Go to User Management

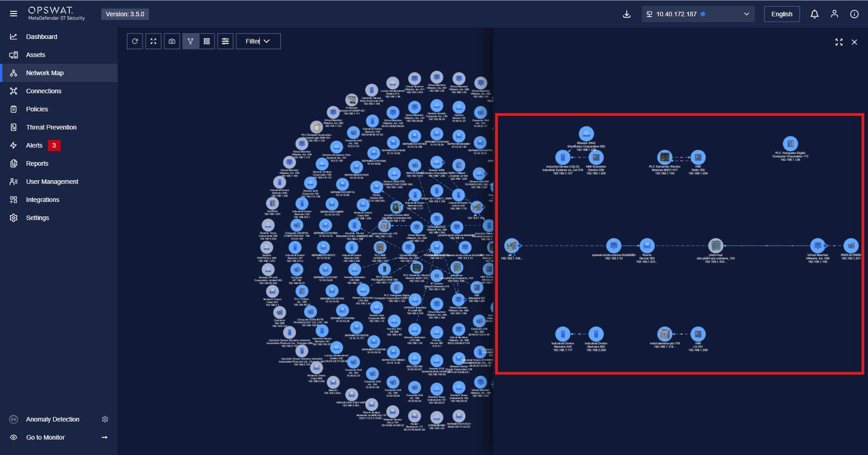(59, 182)
